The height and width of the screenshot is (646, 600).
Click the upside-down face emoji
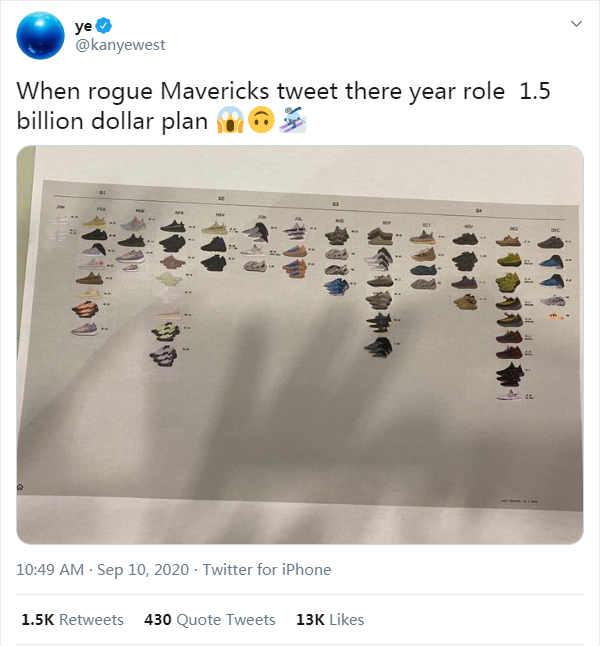(x=261, y=122)
